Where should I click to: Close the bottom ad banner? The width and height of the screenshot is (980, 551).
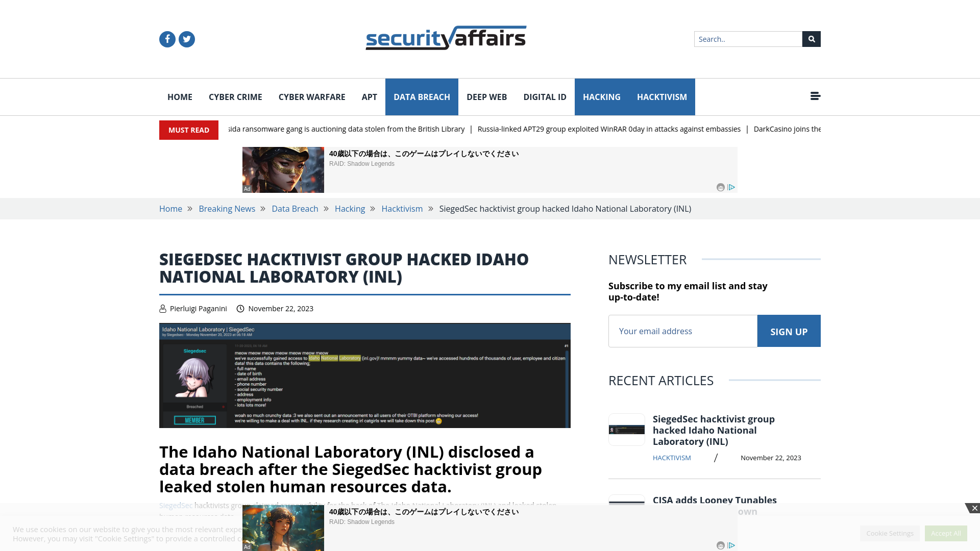point(974,508)
